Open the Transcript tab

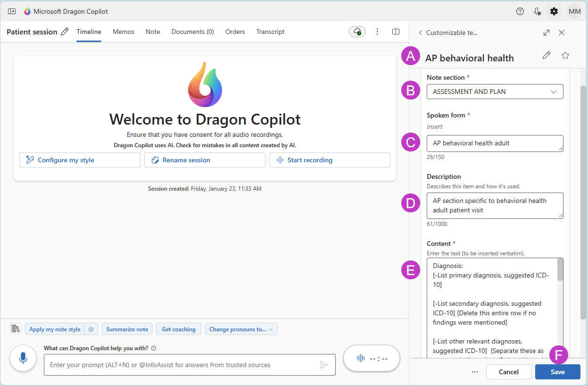pos(270,32)
